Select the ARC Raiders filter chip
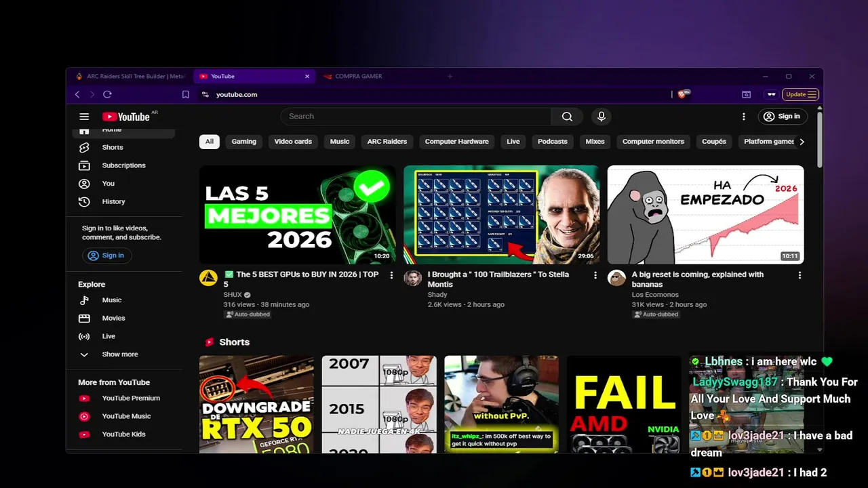Image resolution: width=868 pixels, height=488 pixels. pyautogui.click(x=387, y=142)
